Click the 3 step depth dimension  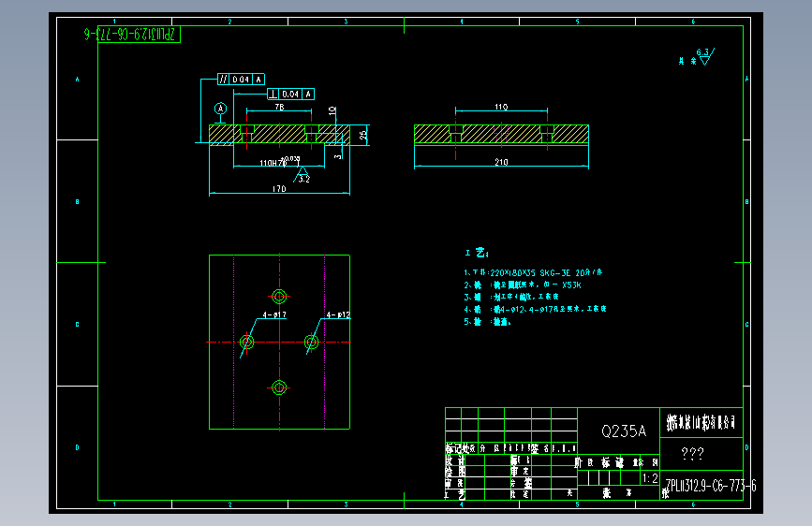pyautogui.click(x=338, y=155)
